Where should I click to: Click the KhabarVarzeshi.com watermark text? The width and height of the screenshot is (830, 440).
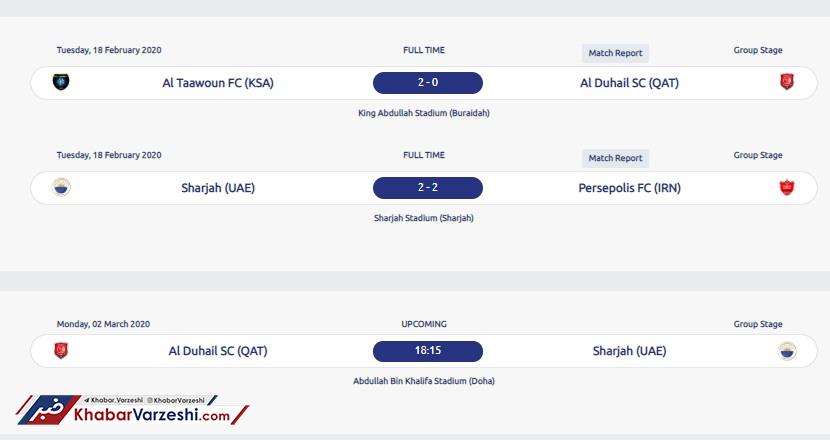click(152, 415)
